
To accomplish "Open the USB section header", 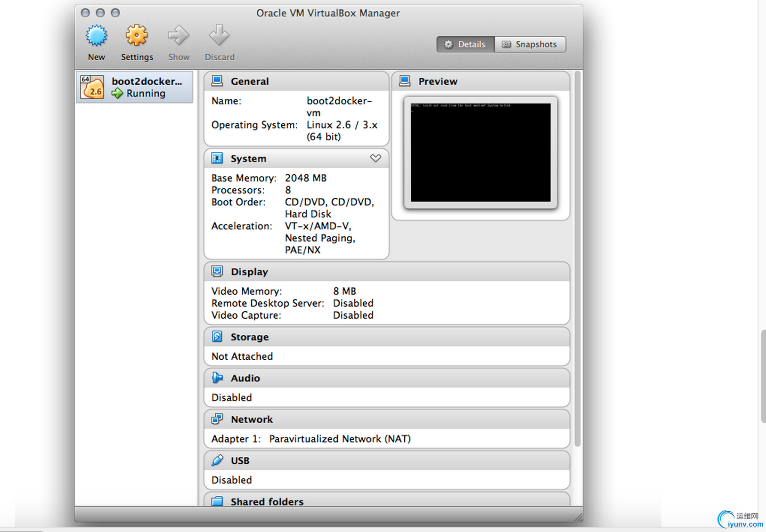I will click(387, 460).
